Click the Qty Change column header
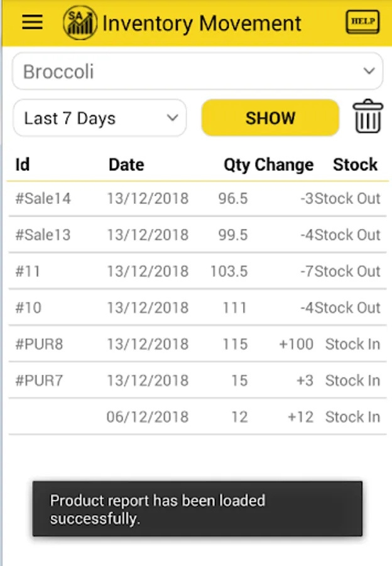The height and width of the screenshot is (566, 392). [x=268, y=165]
